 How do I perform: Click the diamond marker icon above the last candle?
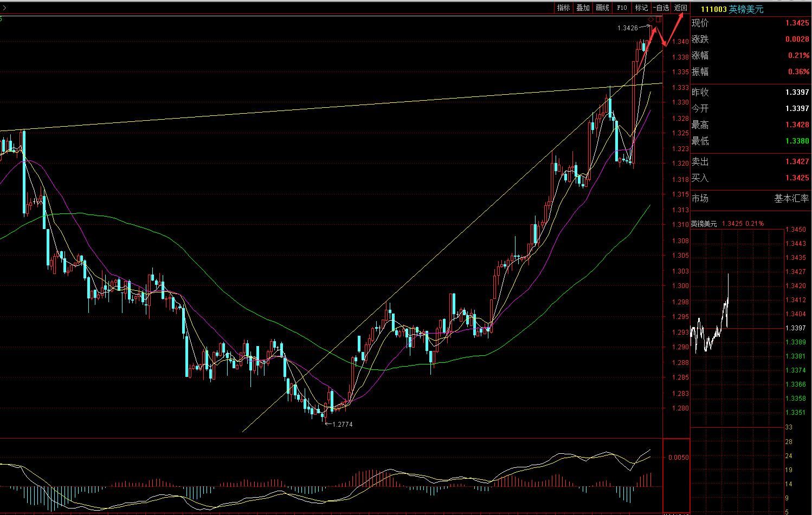[650, 19]
